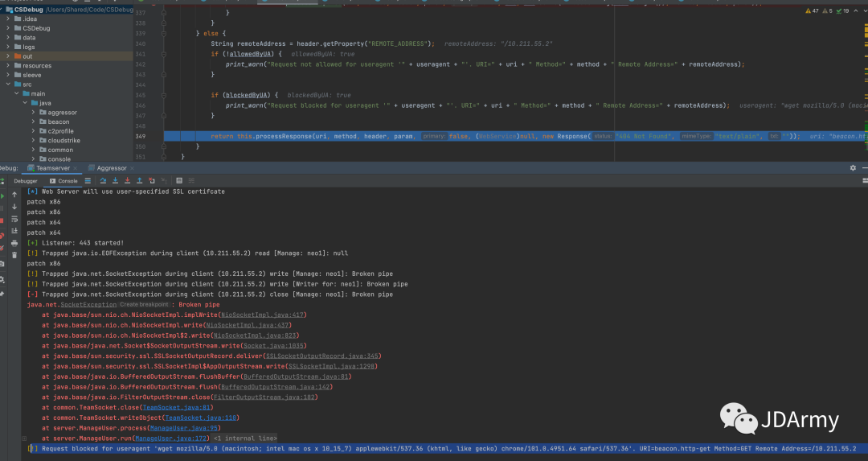Expand the out folder
Image resolution: width=868 pixels, height=461 pixels.
click(8, 56)
